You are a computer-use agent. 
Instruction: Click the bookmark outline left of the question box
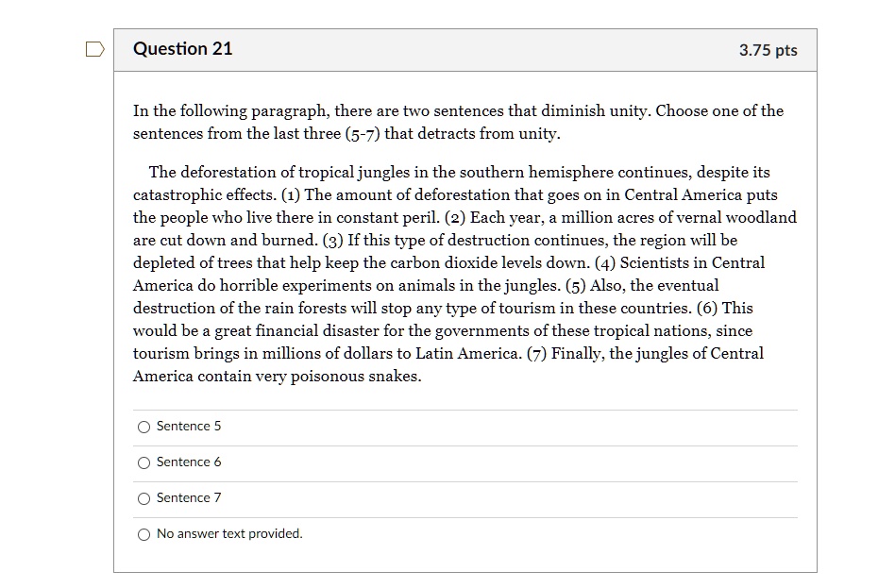pyautogui.click(x=94, y=49)
